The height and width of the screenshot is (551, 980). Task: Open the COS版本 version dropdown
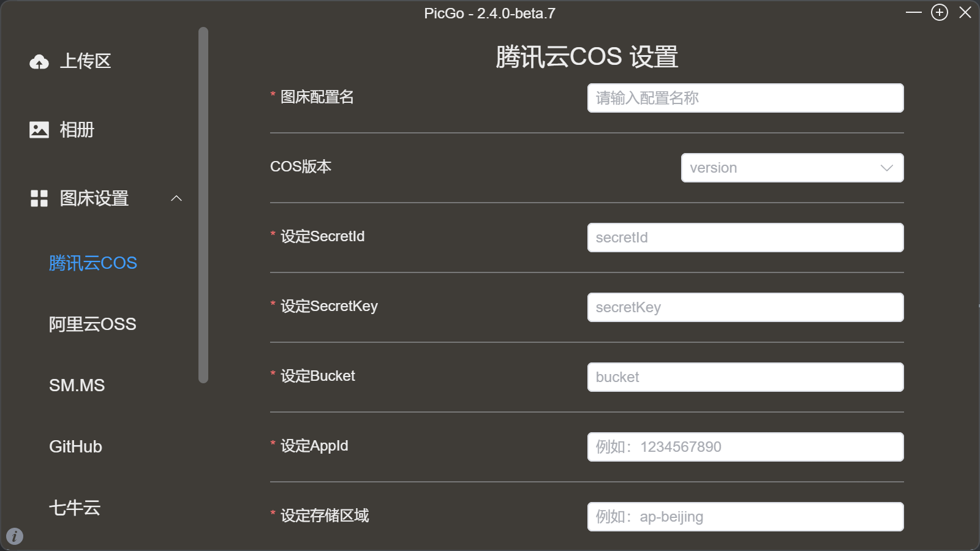[784, 168]
